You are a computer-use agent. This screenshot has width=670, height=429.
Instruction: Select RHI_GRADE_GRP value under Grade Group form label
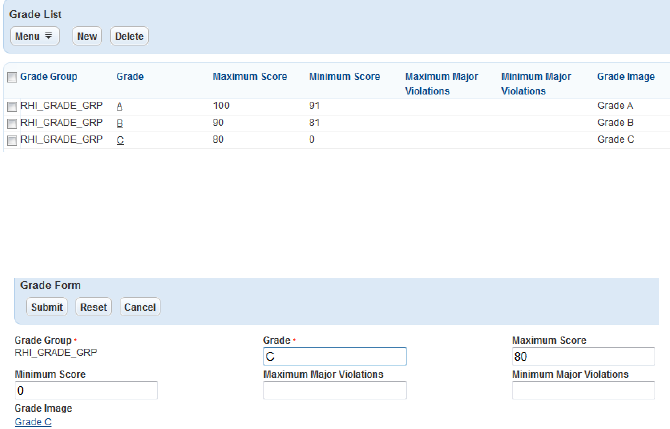[56, 353]
